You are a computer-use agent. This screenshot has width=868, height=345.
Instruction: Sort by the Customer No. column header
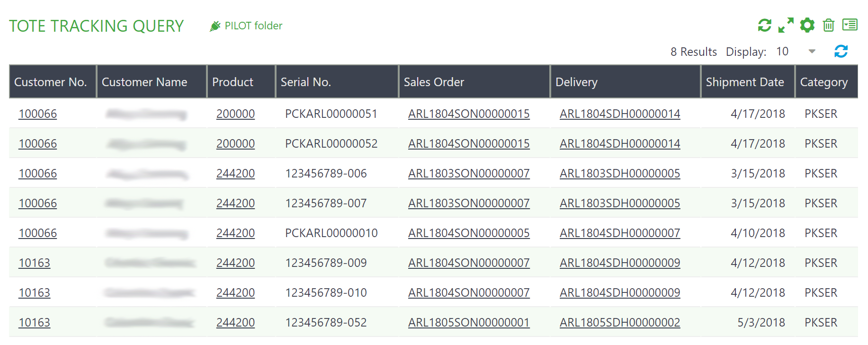(x=50, y=82)
